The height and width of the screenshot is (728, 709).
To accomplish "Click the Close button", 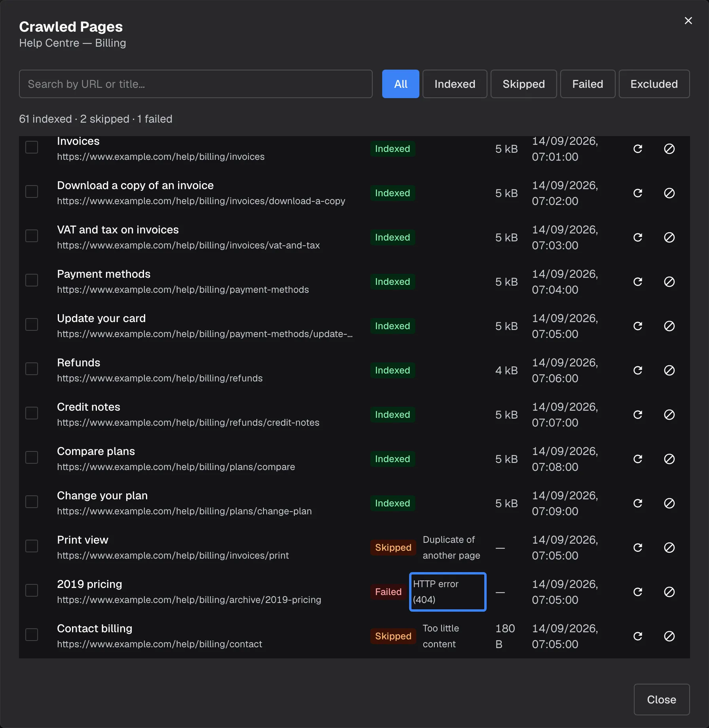I will [662, 700].
